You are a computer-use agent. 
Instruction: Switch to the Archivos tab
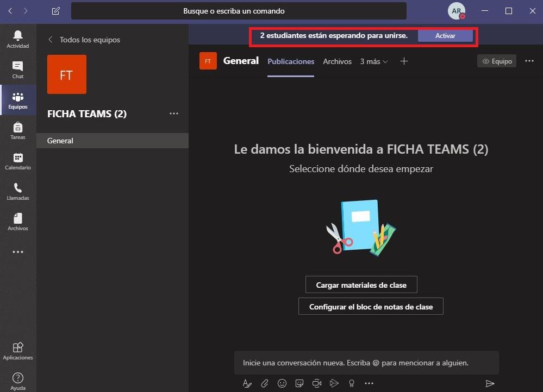pos(337,61)
